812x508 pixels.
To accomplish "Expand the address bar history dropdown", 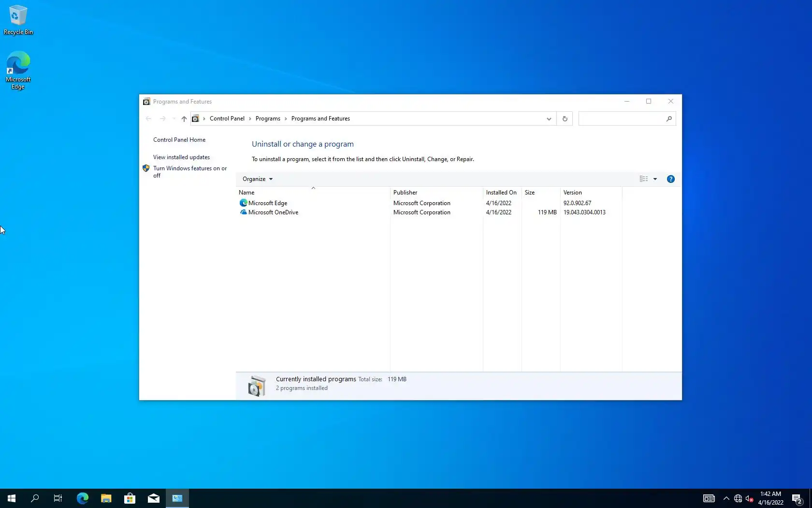I will click(549, 119).
